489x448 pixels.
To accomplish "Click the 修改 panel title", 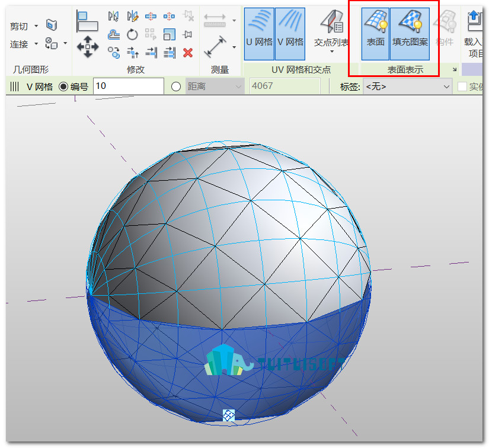I will click(136, 69).
